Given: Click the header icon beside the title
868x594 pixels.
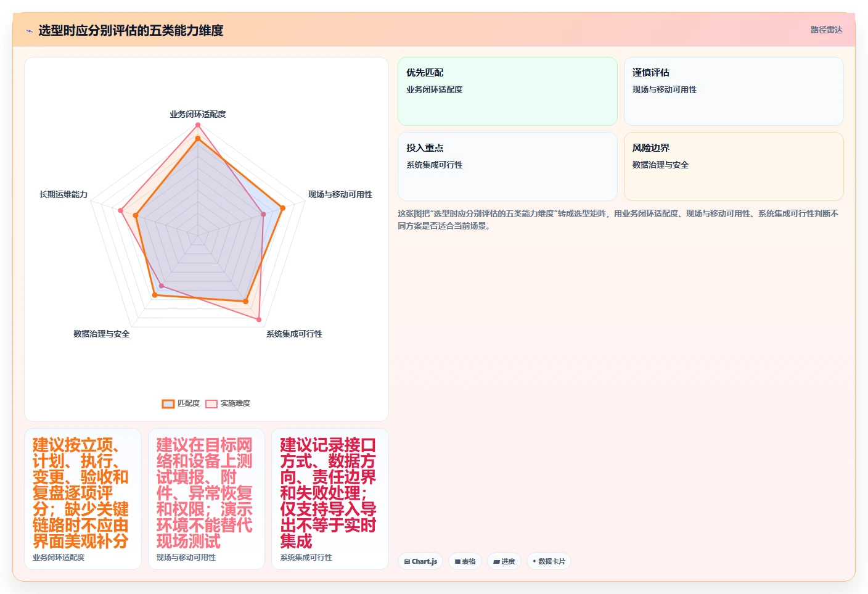Looking at the screenshot, I should coord(29,31).
